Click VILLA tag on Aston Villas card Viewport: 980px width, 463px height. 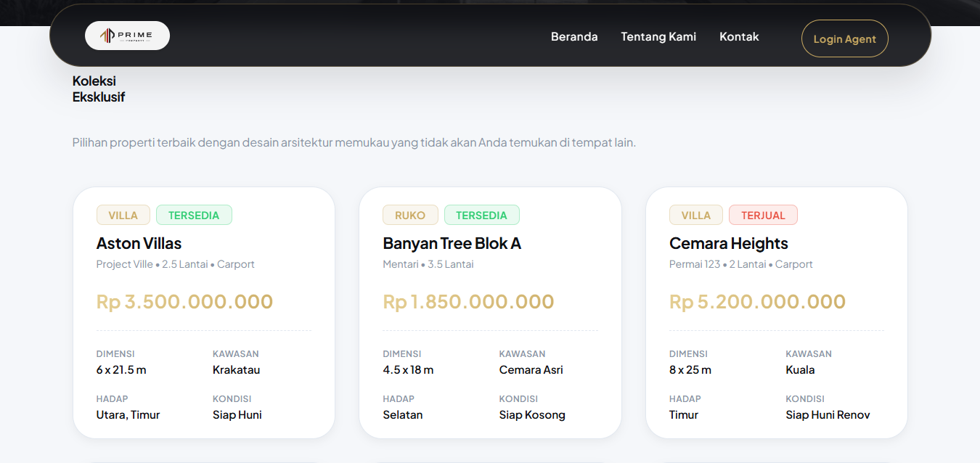tap(123, 215)
